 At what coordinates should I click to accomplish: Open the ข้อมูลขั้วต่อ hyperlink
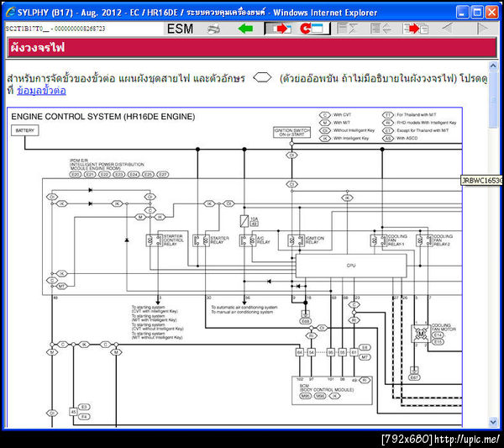click(x=41, y=91)
